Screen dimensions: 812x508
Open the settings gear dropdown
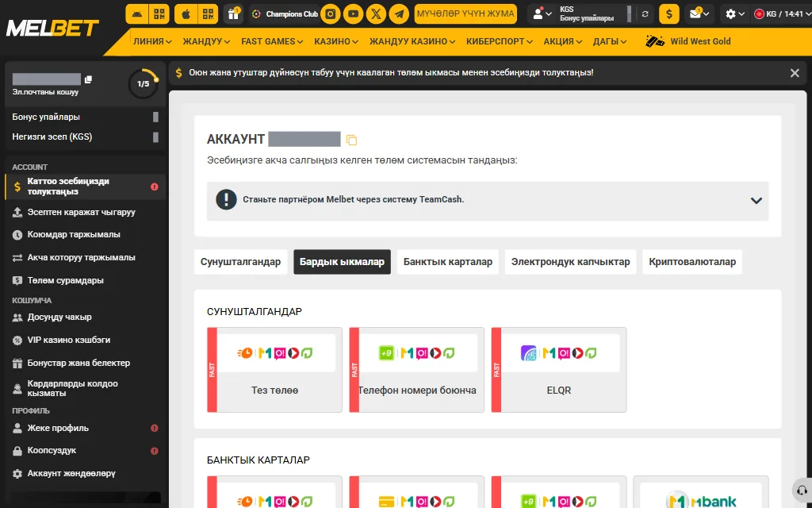point(735,14)
